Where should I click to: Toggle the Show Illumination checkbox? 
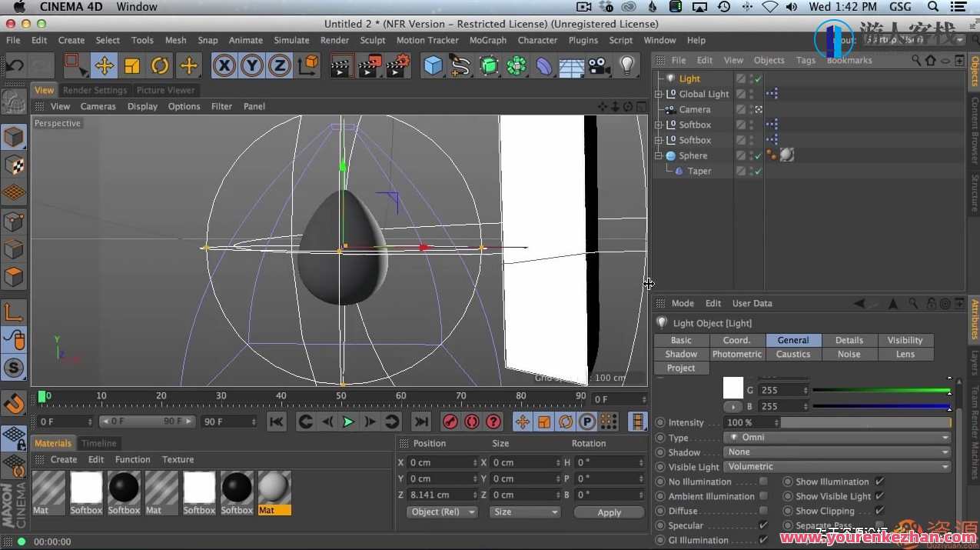coord(879,482)
